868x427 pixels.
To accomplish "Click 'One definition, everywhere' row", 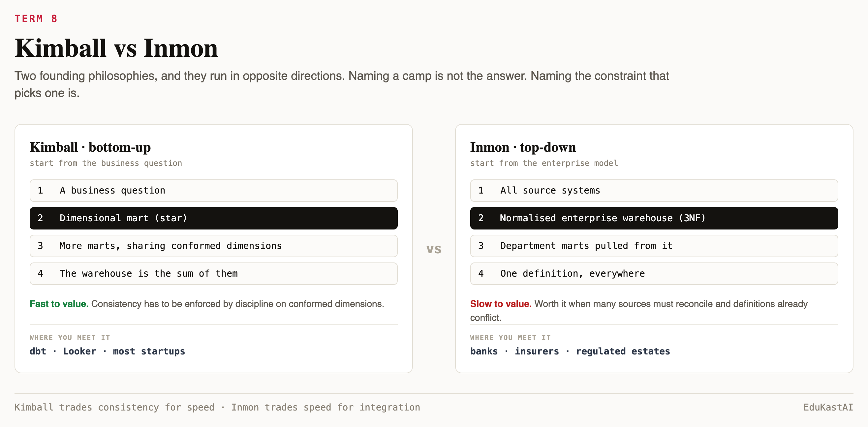I will click(654, 273).
